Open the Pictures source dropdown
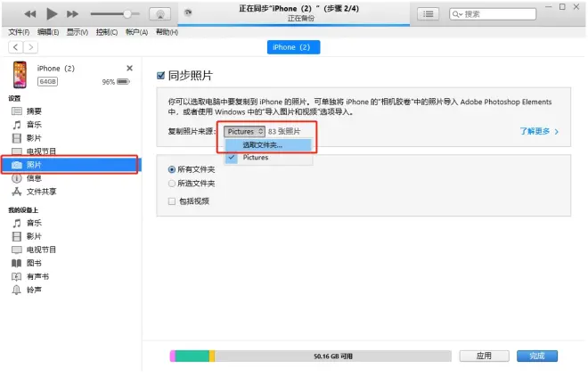The width and height of the screenshot is (588, 377). pos(244,131)
